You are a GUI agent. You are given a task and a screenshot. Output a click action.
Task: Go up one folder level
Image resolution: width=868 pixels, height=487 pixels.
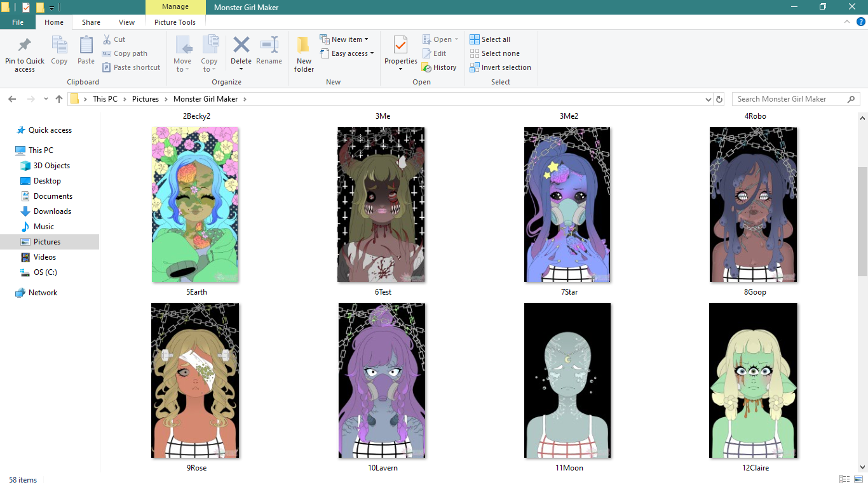[59, 99]
